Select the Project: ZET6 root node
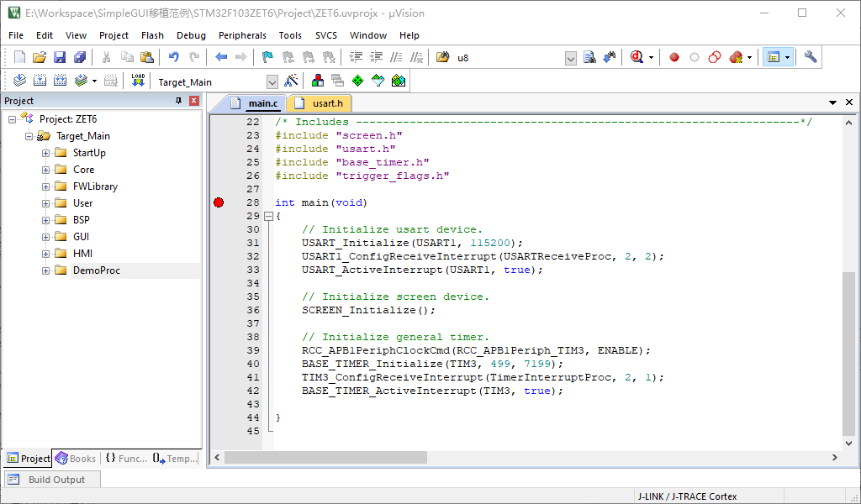Viewport: 861px width, 504px height. click(68, 119)
